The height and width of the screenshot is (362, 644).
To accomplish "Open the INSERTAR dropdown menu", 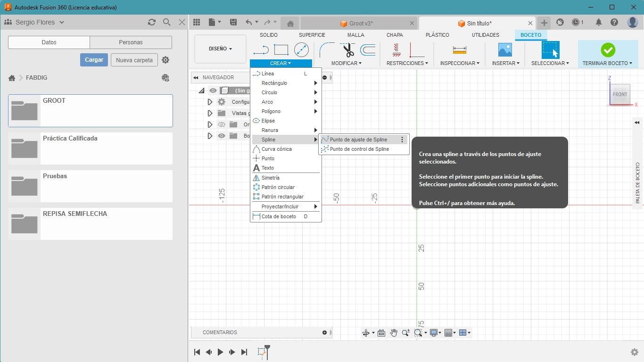I will pos(505,63).
